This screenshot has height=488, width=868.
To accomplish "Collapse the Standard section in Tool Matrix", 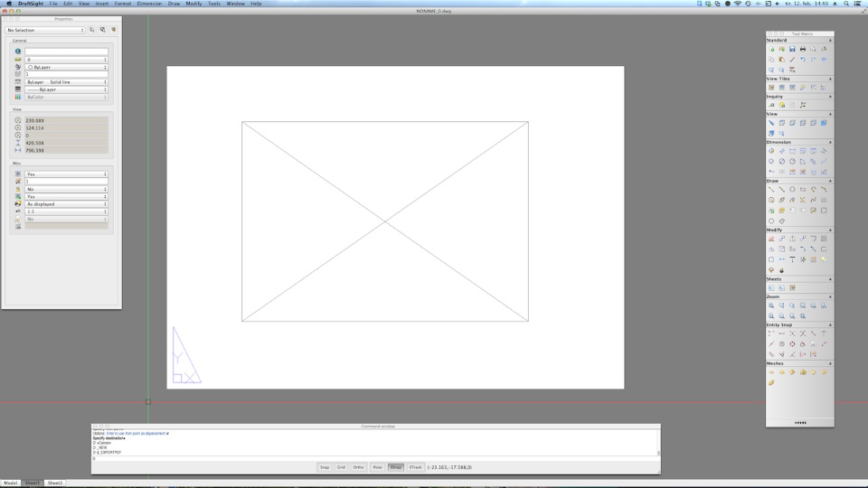I will 830,41.
